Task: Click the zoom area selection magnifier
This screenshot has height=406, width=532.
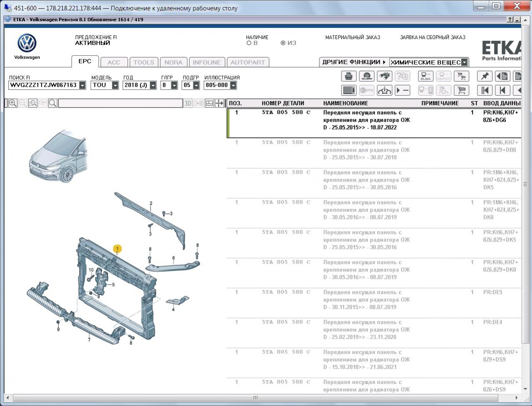Action: tap(33, 103)
